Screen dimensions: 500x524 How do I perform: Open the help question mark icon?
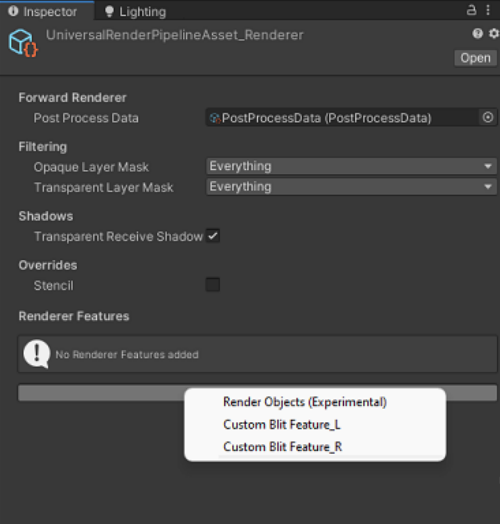click(x=478, y=33)
